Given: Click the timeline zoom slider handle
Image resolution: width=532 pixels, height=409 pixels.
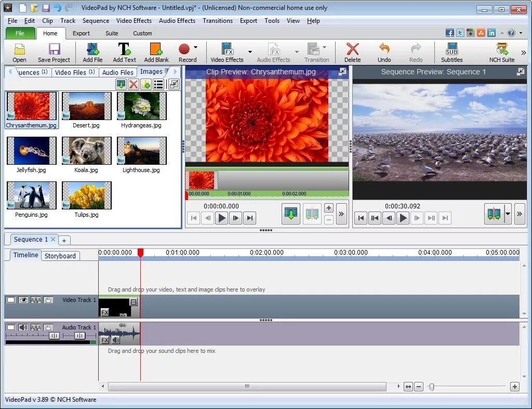Looking at the screenshot, I should (x=432, y=387).
